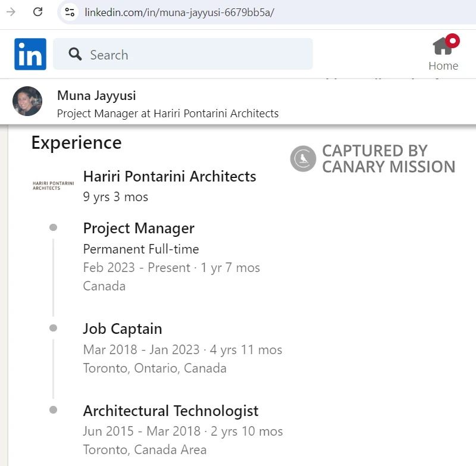Open site information icon in address bar
Screen dimensions: 476x466
pos(70,12)
